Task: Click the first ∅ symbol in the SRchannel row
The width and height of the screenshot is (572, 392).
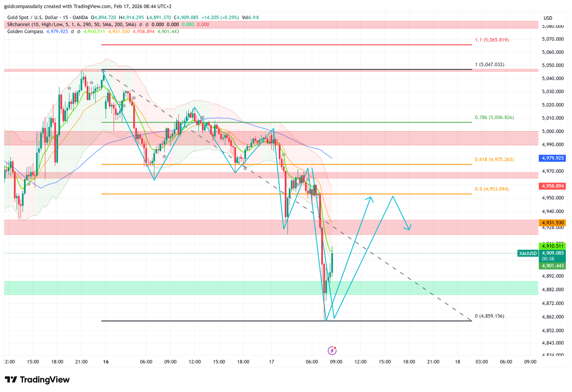Action: coord(140,24)
